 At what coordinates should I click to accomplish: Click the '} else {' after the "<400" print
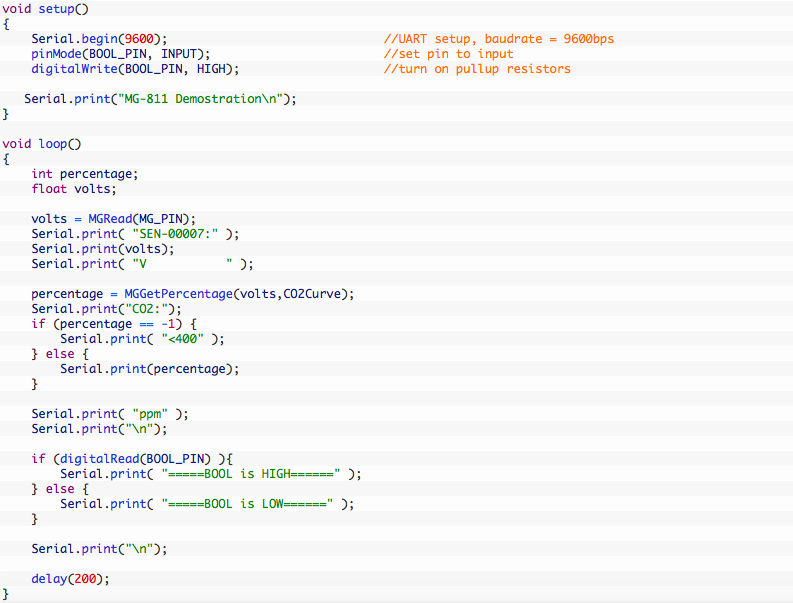60,354
